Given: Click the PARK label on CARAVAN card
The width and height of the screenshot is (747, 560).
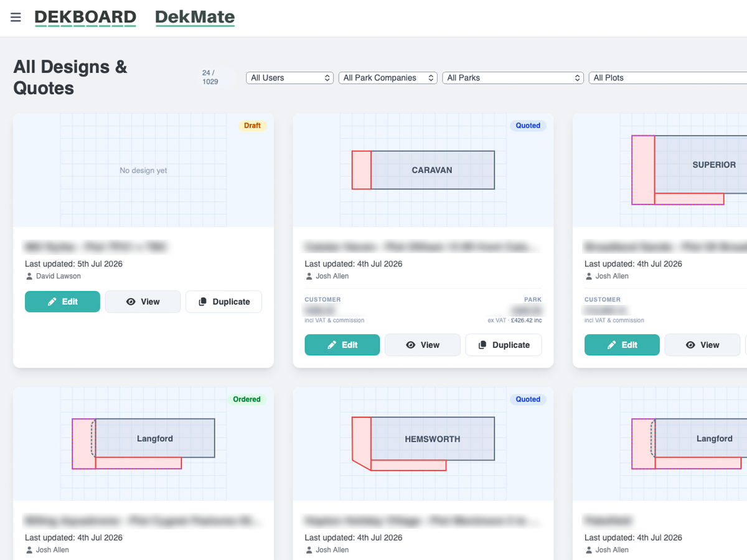Looking at the screenshot, I should (533, 299).
